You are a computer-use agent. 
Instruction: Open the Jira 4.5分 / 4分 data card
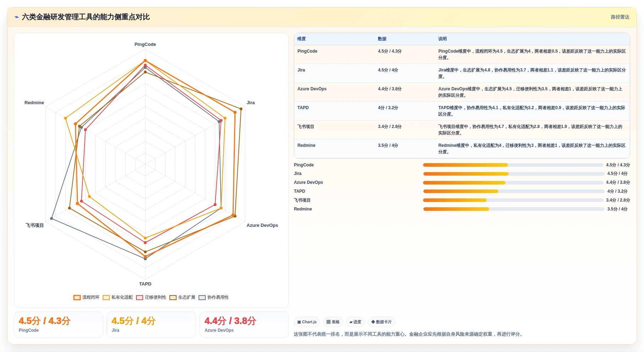click(x=151, y=325)
